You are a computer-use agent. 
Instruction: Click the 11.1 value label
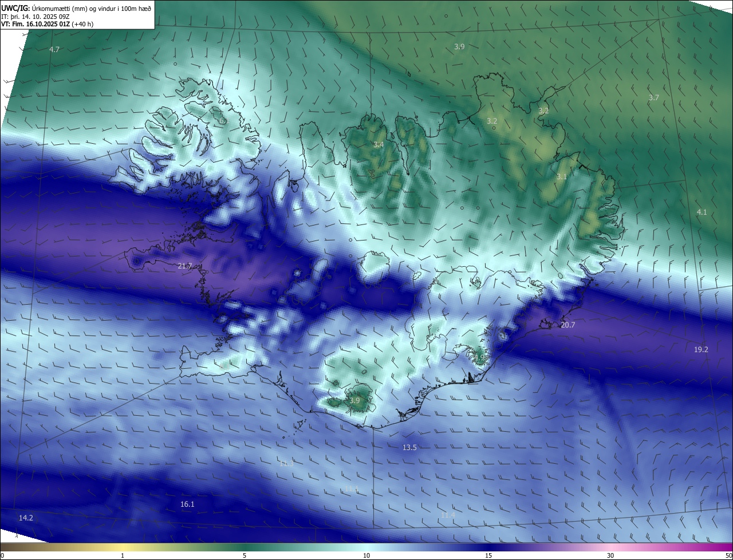(352, 489)
